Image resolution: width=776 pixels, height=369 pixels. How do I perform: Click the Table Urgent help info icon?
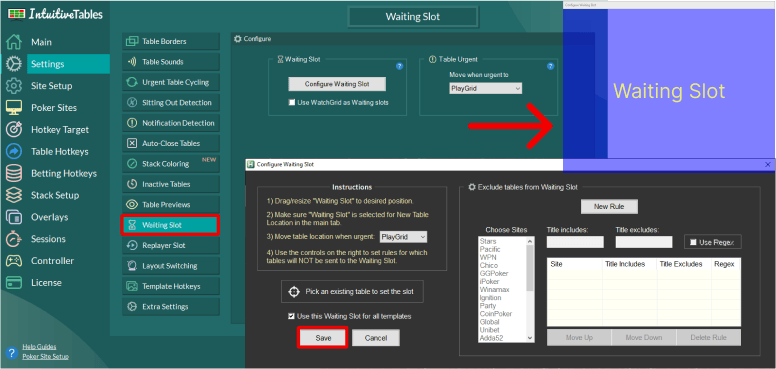point(550,66)
